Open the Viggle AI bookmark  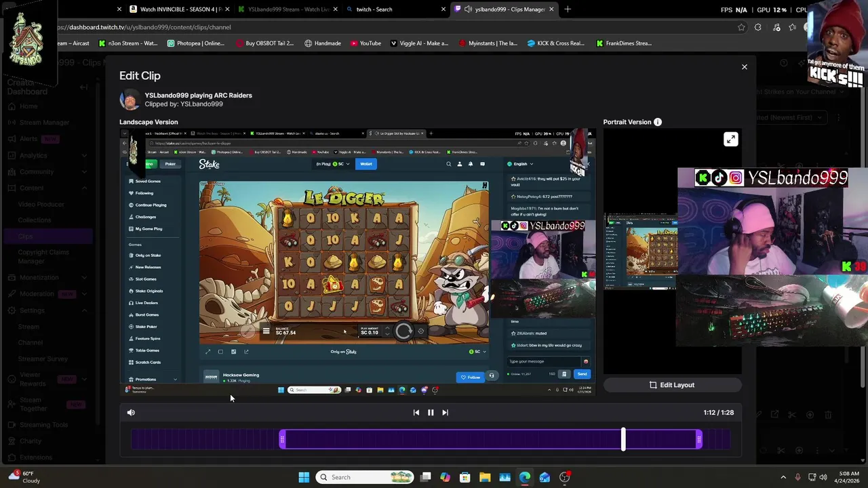419,43
